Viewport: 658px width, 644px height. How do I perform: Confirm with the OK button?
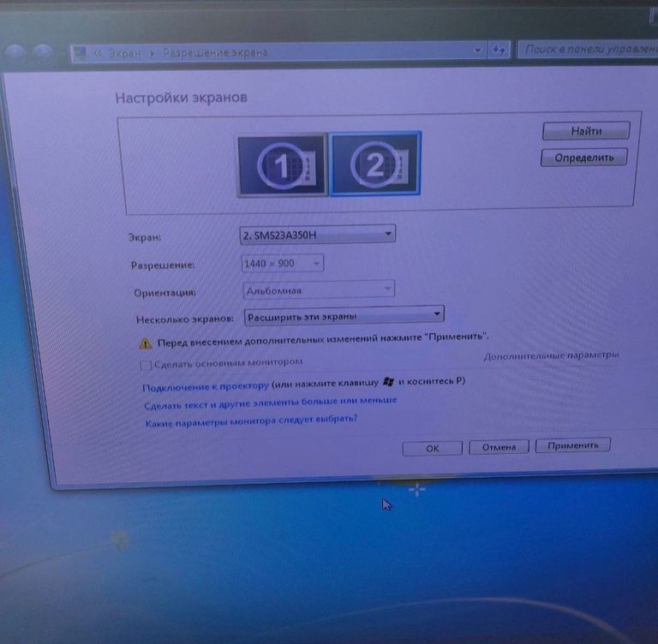432,449
